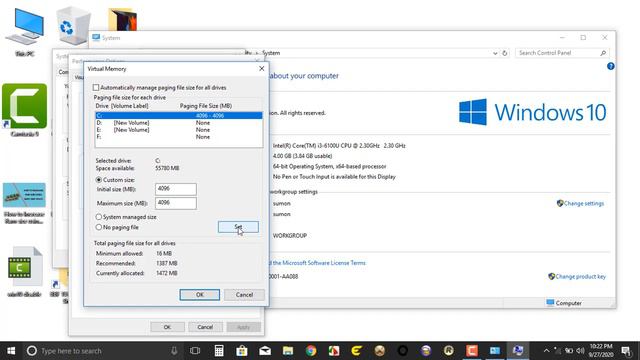Click the Currently allocated: 1472 MB value

point(167,273)
